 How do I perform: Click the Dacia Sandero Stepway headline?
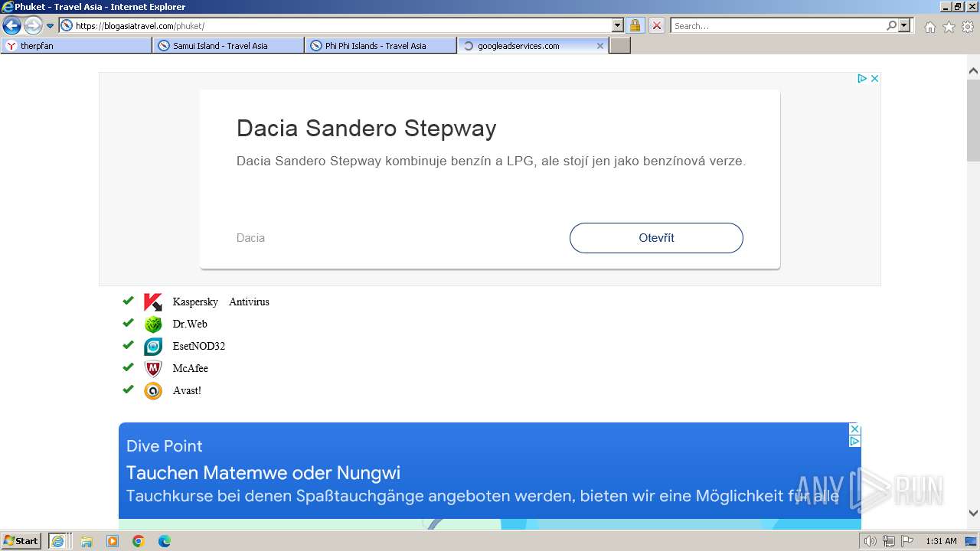(366, 128)
